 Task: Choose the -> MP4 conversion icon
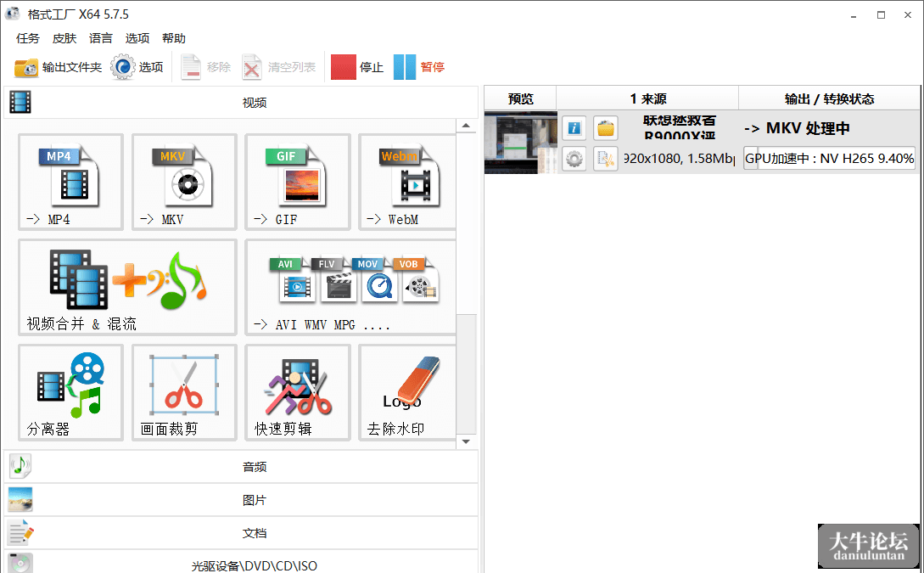70,182
